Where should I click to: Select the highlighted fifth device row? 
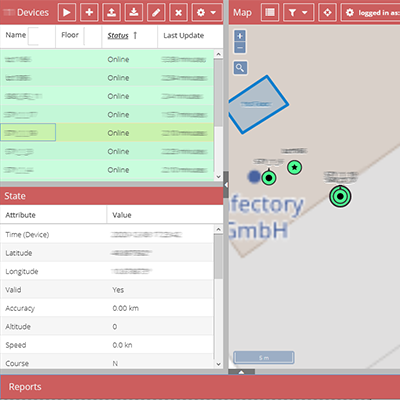[x=107, y=133]
